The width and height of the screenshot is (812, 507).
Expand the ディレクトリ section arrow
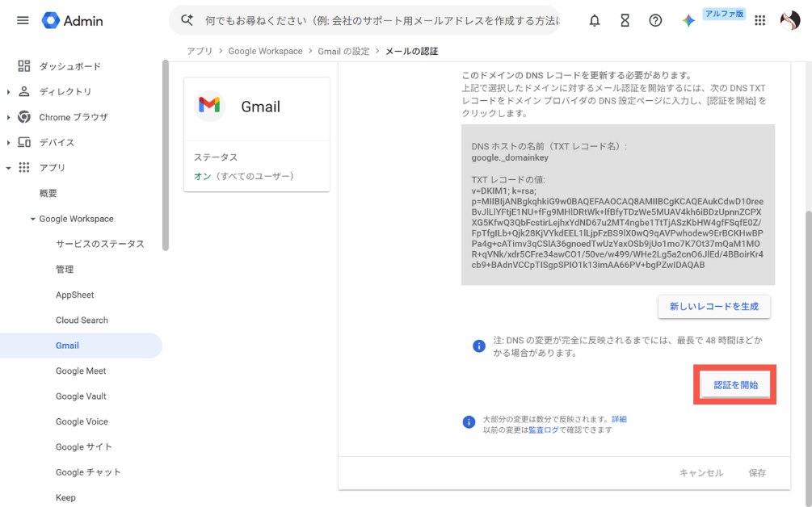(8, 92)
